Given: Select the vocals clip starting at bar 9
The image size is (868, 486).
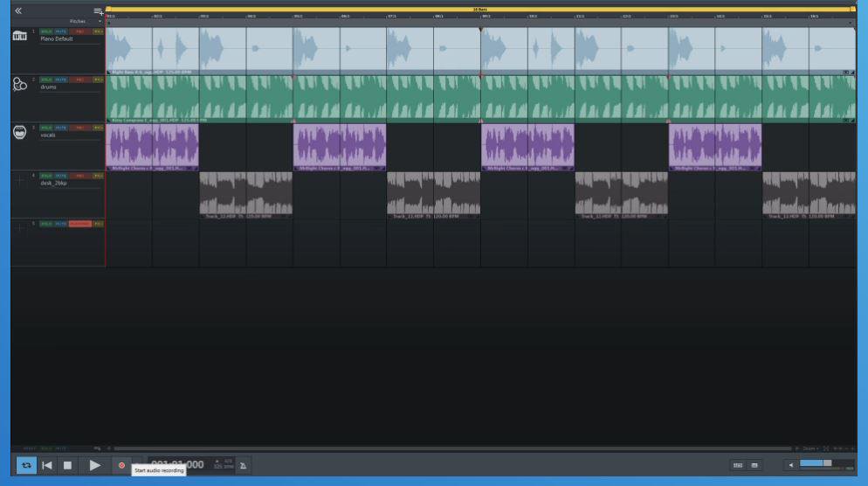Looking at the screenshot, I should pos(527,147).
